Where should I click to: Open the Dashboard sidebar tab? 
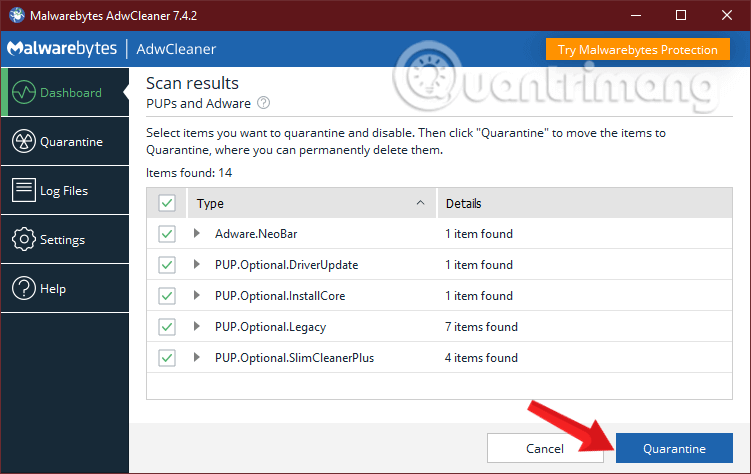[65, 92]
